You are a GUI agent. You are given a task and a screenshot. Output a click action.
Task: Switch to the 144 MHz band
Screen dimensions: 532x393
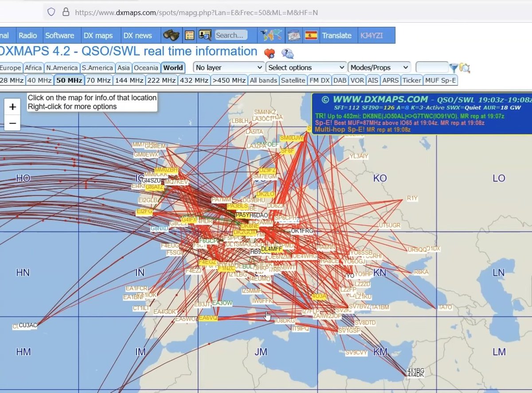129,80
